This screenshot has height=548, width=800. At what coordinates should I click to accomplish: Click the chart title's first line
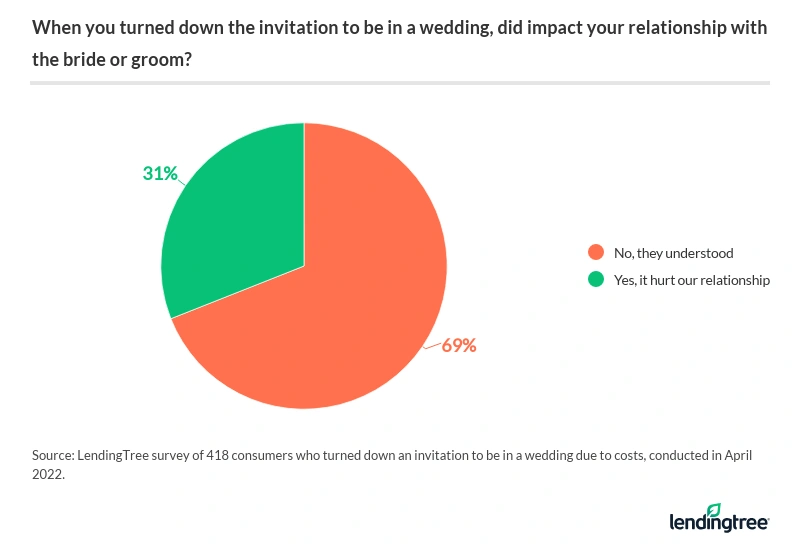400,28
